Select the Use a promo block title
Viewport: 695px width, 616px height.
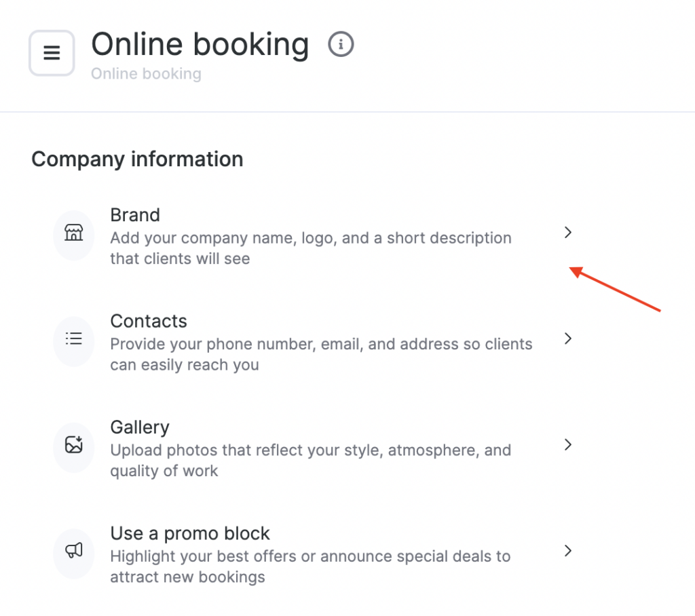(190, 533)
